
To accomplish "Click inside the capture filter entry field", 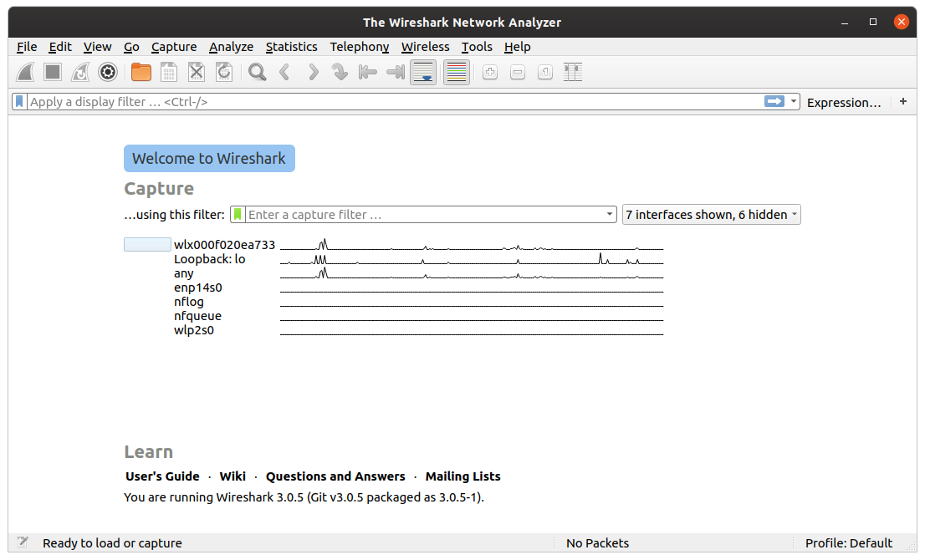I will pos(418,214).
